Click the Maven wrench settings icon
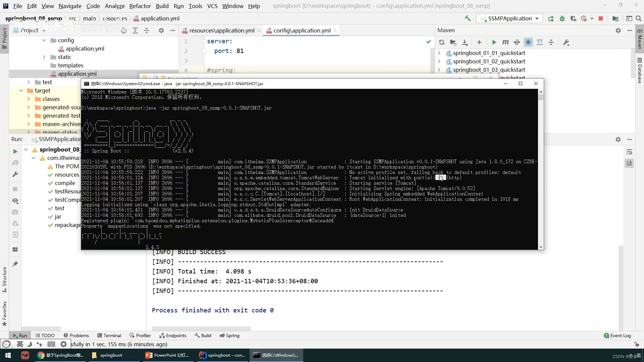This screenshot has height=362, width=644. click(x=566, y=42)
